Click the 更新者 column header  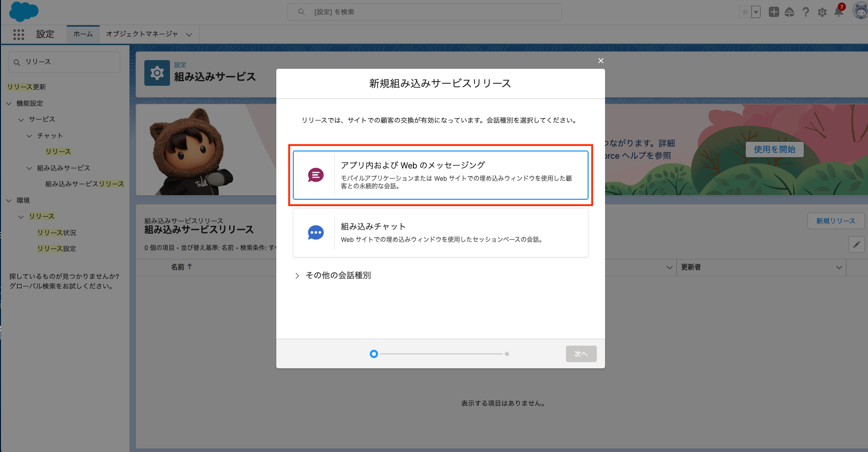(x=761, y=268)
